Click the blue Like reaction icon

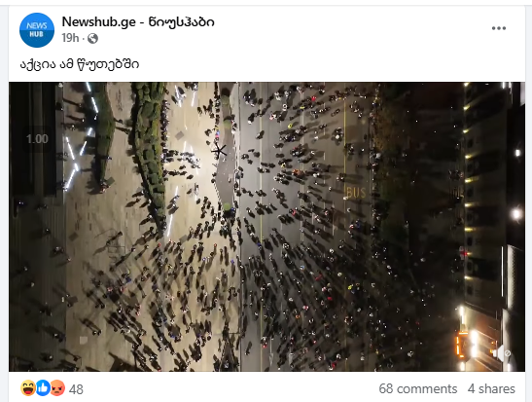click(43, 388)
